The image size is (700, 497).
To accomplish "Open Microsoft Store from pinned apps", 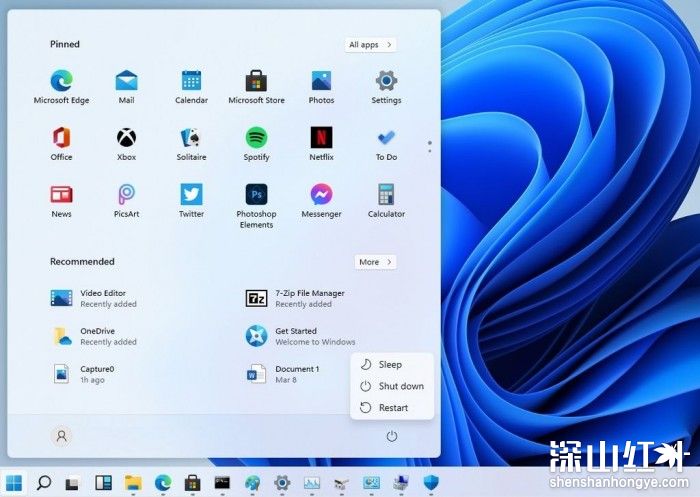I will tap(256, 87).
